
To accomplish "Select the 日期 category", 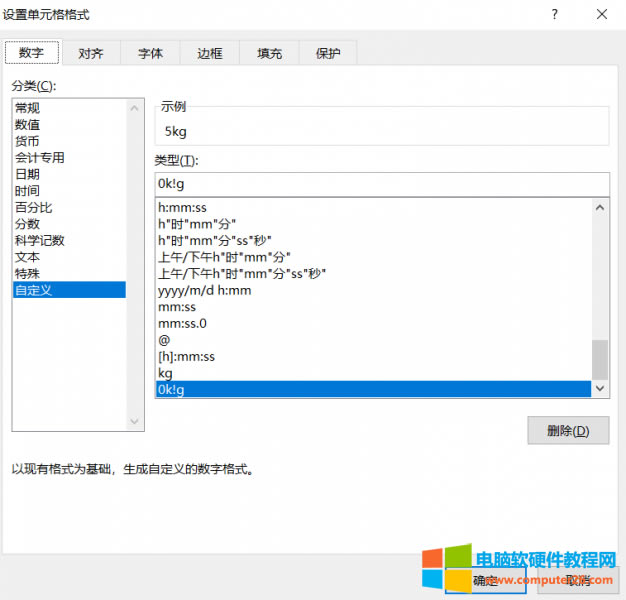I will [28, 174].
